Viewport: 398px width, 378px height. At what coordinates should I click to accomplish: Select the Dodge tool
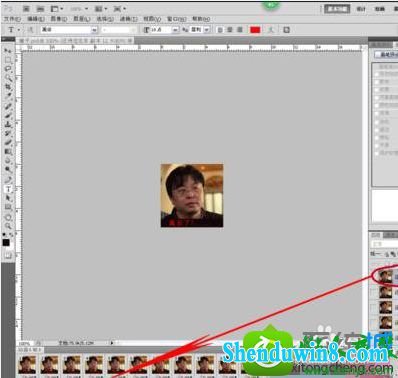coord(8,170)
